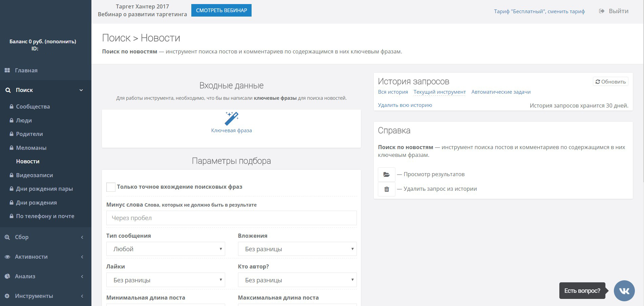The width and height of the screenshot is (644, 306).
Task: Enable Только точное вхождение поисковых фраз checkbox
Action: (x=111, y=187)
